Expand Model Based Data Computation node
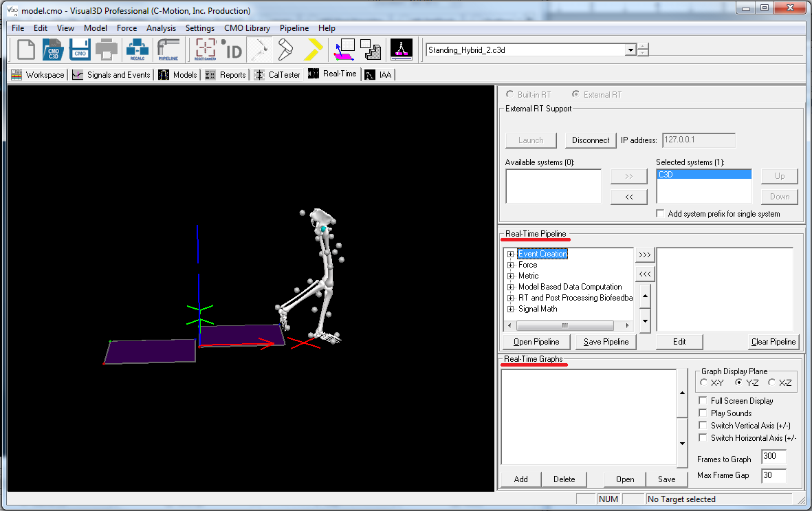Image resolution: width=812 pixels, height=511 pixels. 511,287
